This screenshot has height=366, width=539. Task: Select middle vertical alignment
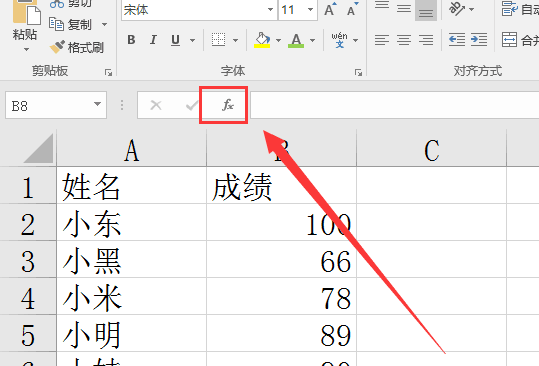[404, 9]
